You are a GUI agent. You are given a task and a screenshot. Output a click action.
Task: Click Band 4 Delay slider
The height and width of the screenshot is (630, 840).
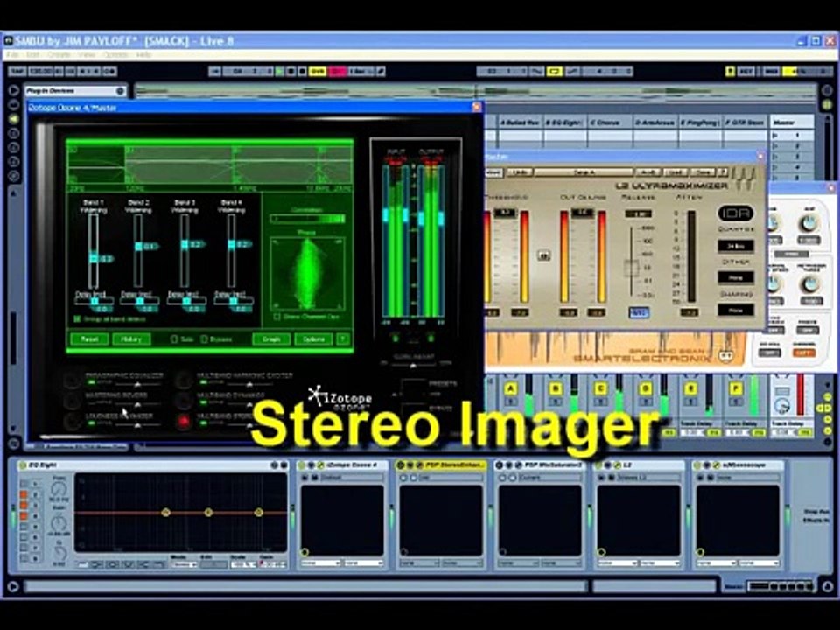[234, 302]
